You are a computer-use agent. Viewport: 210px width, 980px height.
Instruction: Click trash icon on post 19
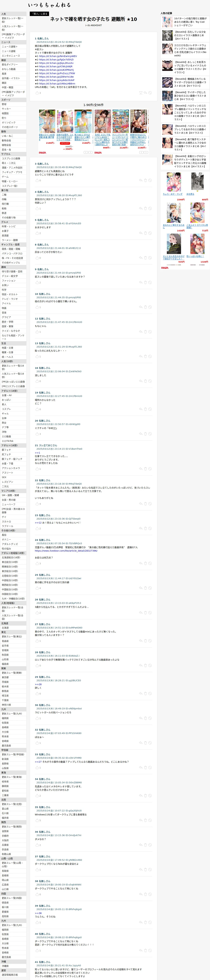[x=145, y=409]
